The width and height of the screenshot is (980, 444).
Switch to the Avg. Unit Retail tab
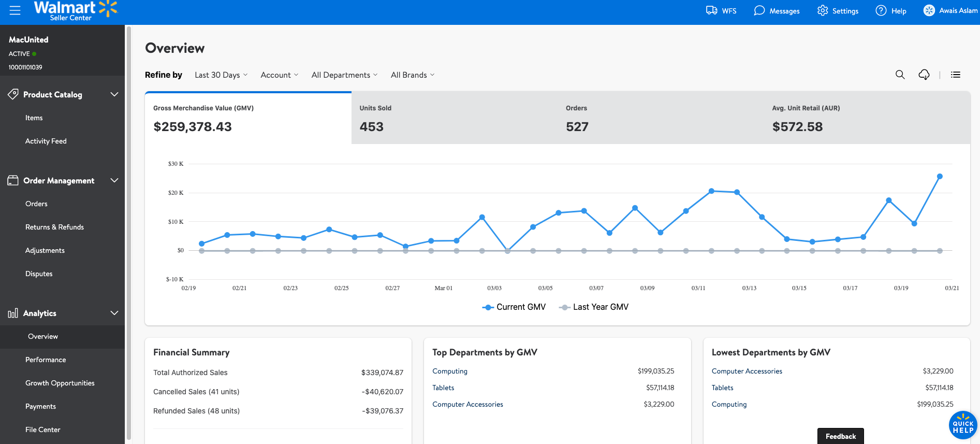tap(867, 118)
